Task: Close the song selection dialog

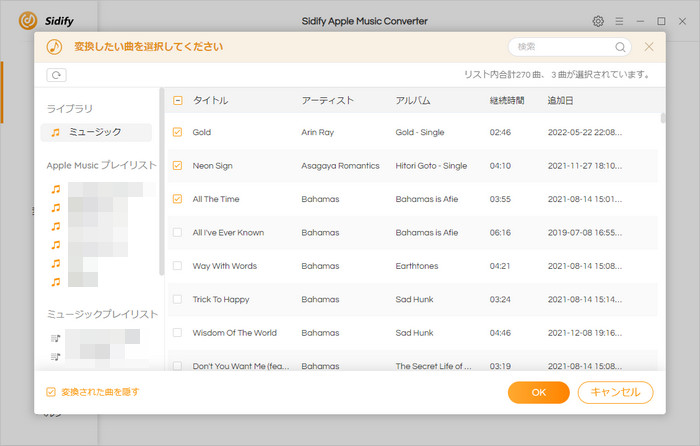Action: [x=649, y=47]
